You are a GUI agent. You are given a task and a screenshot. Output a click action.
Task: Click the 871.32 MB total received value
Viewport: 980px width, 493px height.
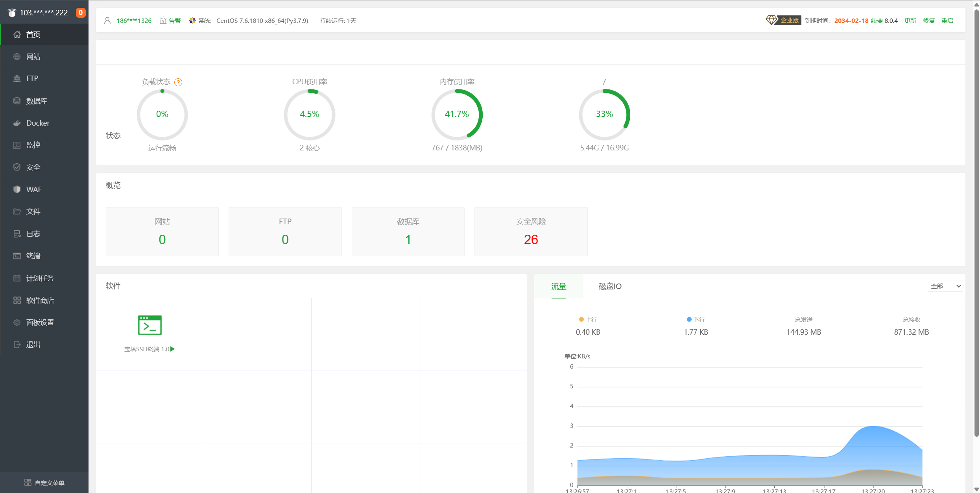coord(912,332)
